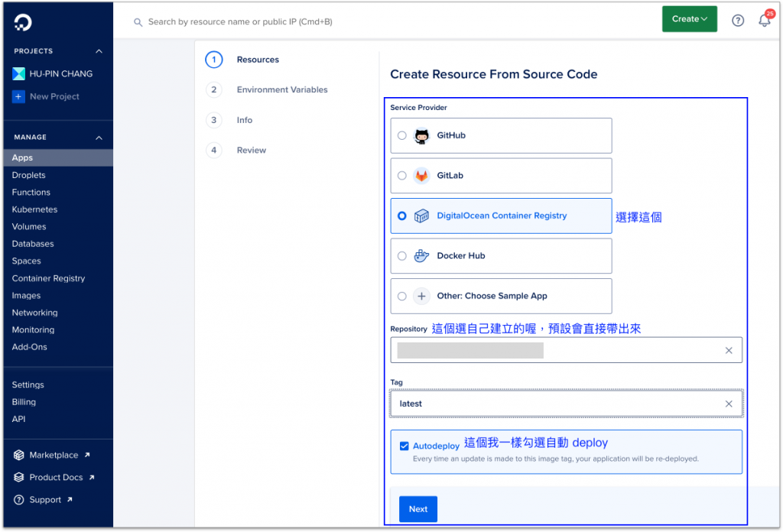The width and height of the screenshot is (783, 532).
Task: Open the Tag combo box
Action: point(566,404)
